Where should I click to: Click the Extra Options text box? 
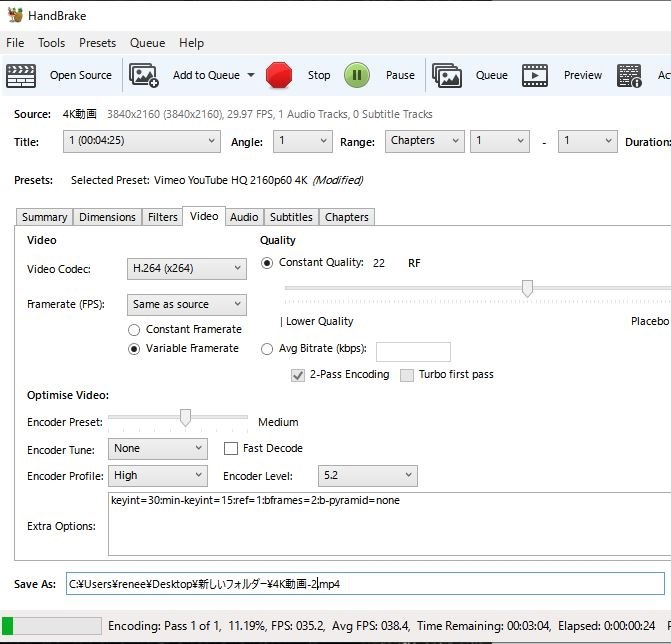tap(389, 524)
